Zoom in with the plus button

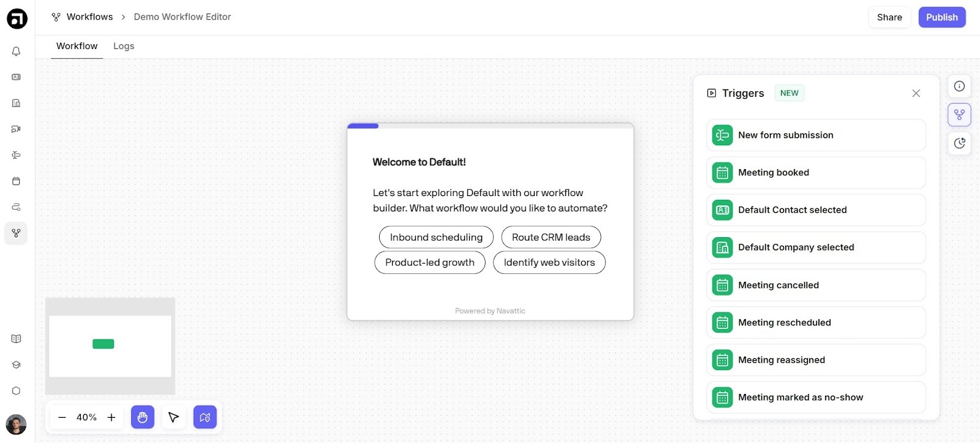(111, 417)
